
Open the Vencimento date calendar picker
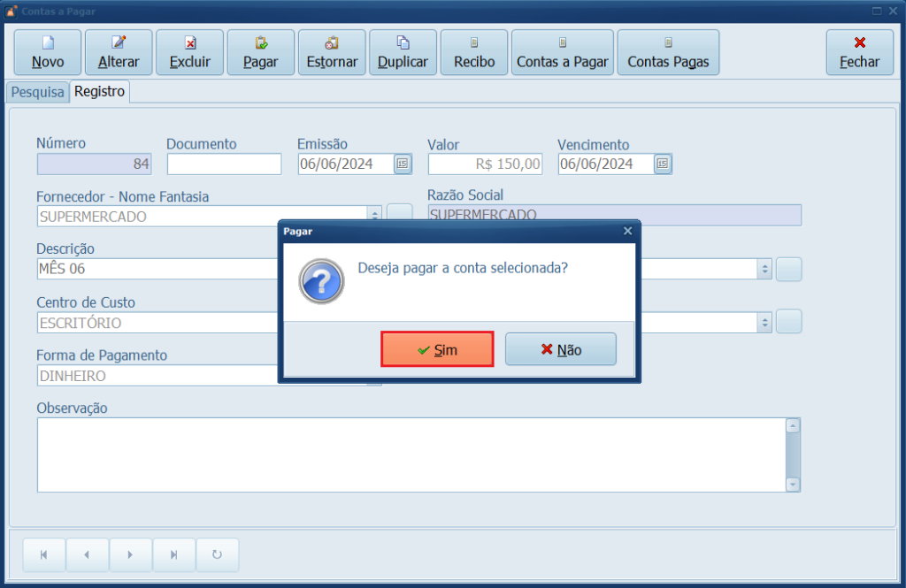tap(663, 164)
